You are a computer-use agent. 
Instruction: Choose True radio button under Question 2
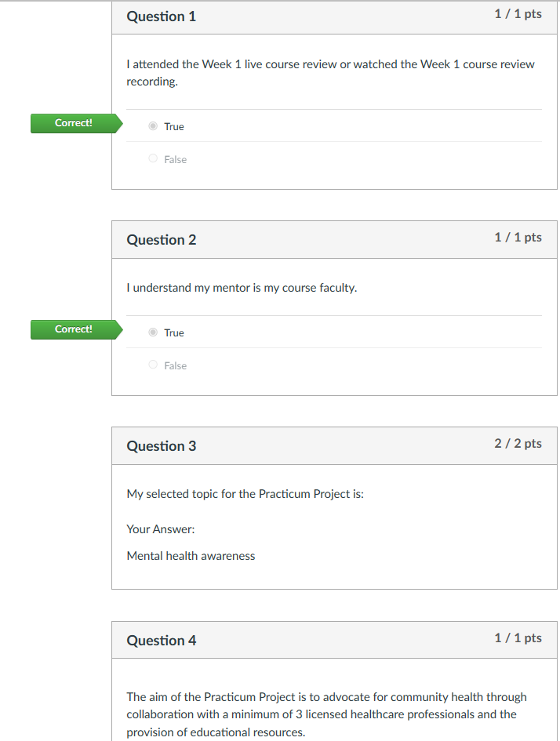[154, 332]
